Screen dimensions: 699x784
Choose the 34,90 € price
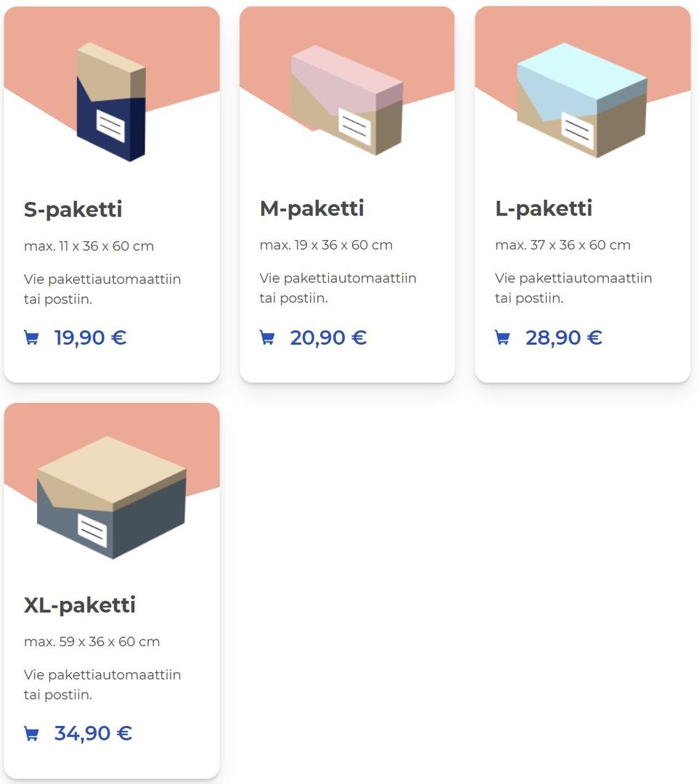(x=93, y=733)
